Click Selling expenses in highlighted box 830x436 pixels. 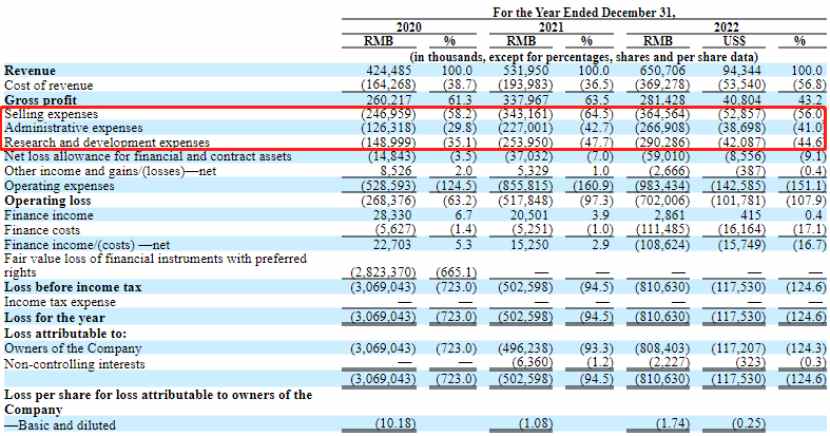click(x=51, y=114)
